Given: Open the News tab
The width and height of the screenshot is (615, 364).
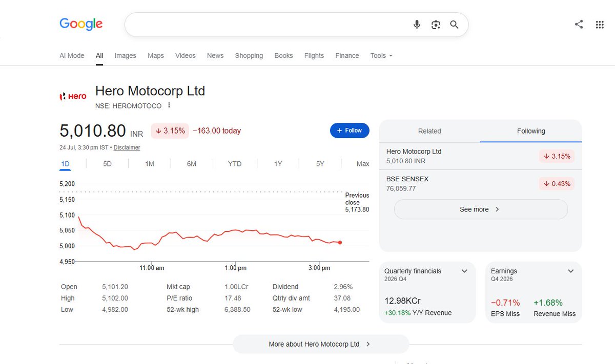Looking at the screenshot, I should pos(215,56).
